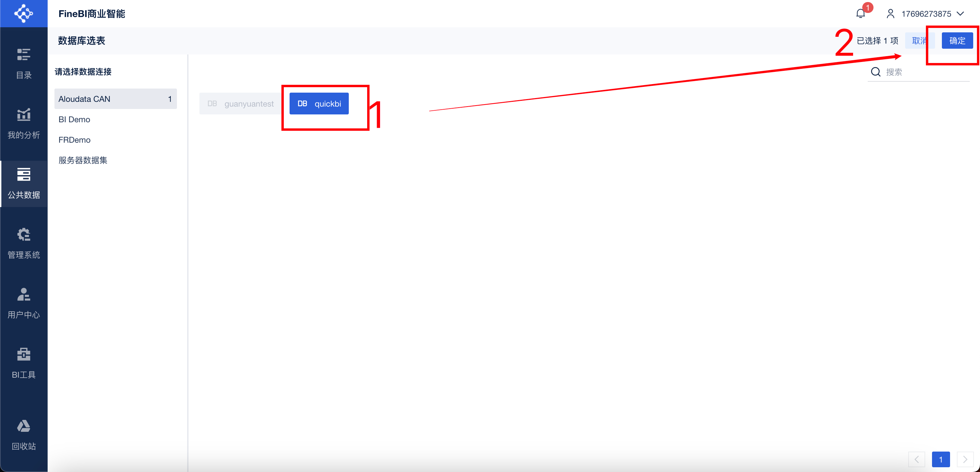Screen dimensions: 980x472
Task: Open 我的分析 chart icon in sidebar
Action: click(x=23, y=114)
